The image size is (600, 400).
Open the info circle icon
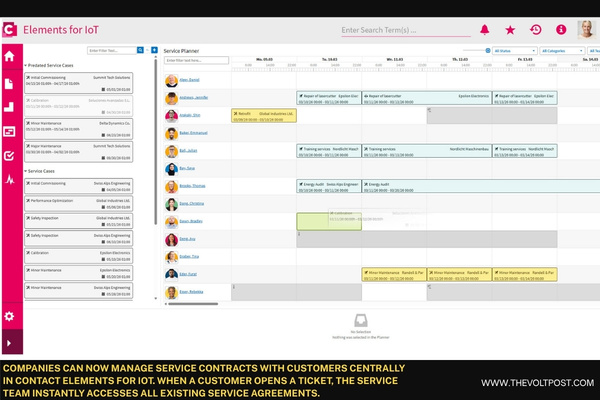561,29
